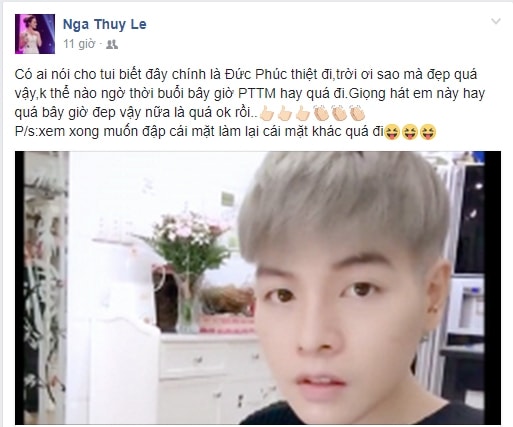Click the last tongue-out face emoji
Screen dimensions: 513x427
pyautogui.click(x=428, y=132)
